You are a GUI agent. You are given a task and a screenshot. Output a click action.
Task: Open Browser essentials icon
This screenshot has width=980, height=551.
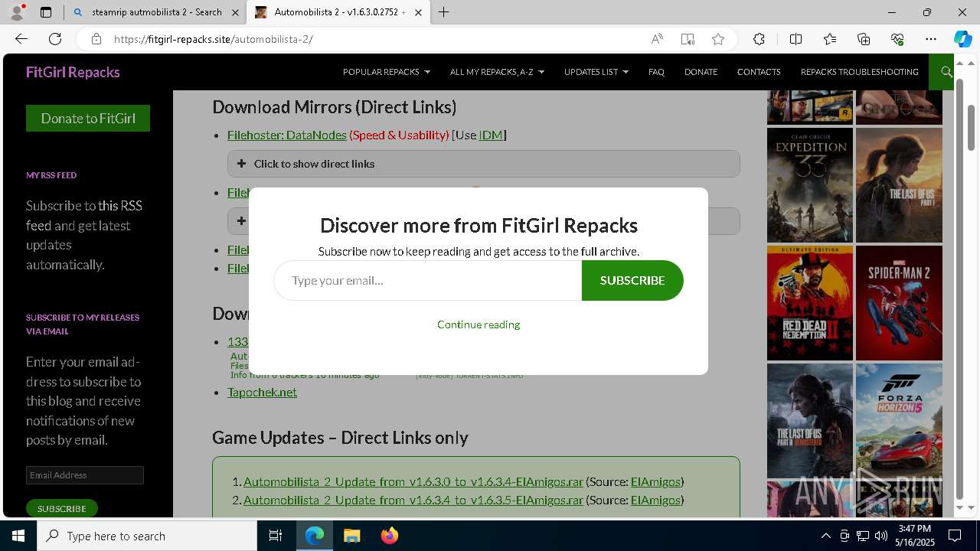pos(897,39)
